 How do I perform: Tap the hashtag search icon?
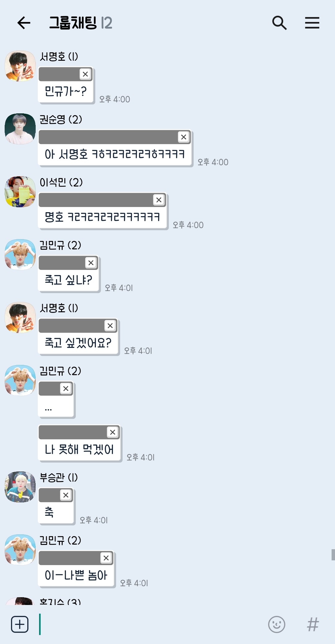[313, 624]
